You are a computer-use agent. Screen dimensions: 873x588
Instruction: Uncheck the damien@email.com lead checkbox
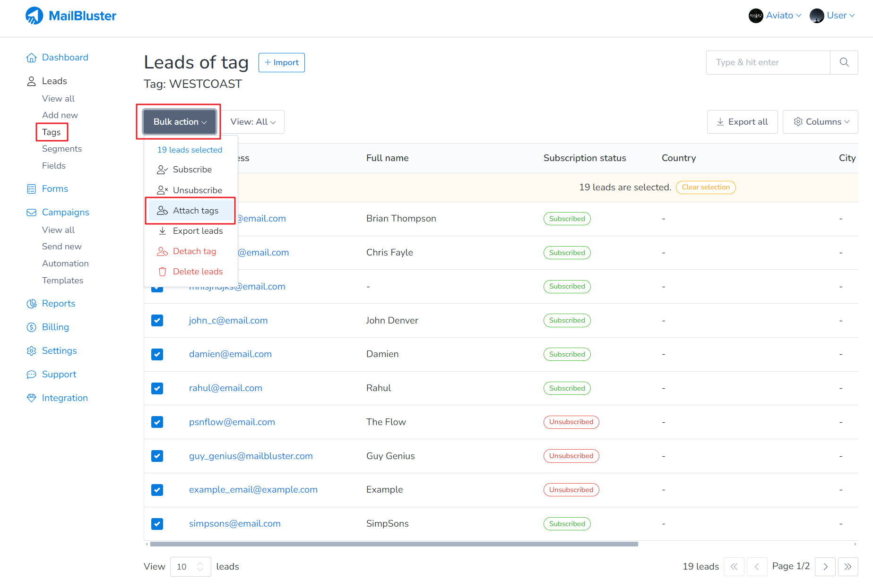point(157,355)
